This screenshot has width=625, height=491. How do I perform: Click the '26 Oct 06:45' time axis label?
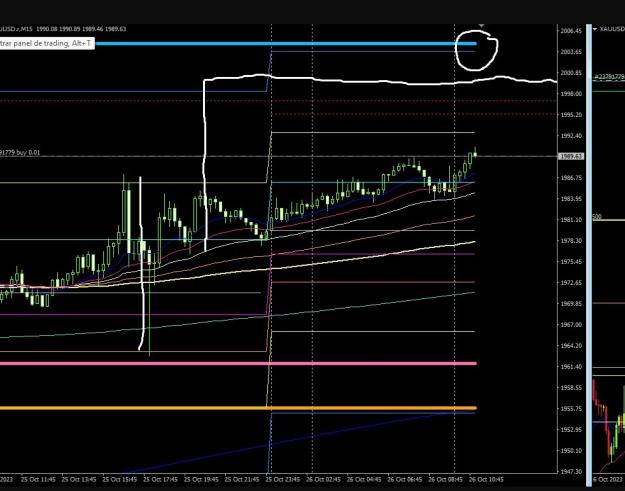pyautogui.click(x=405, y=479)
